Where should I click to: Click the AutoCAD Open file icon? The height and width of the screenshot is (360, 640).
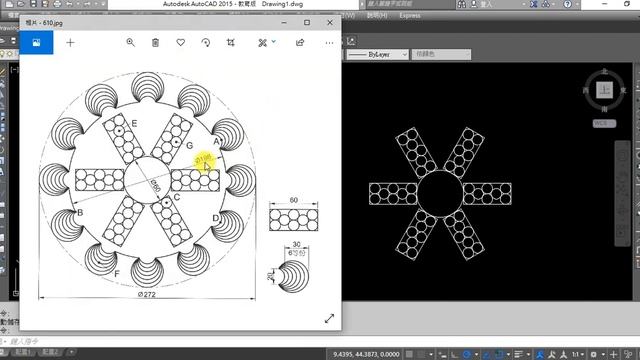pyautogui.click(x=20, y=4)
